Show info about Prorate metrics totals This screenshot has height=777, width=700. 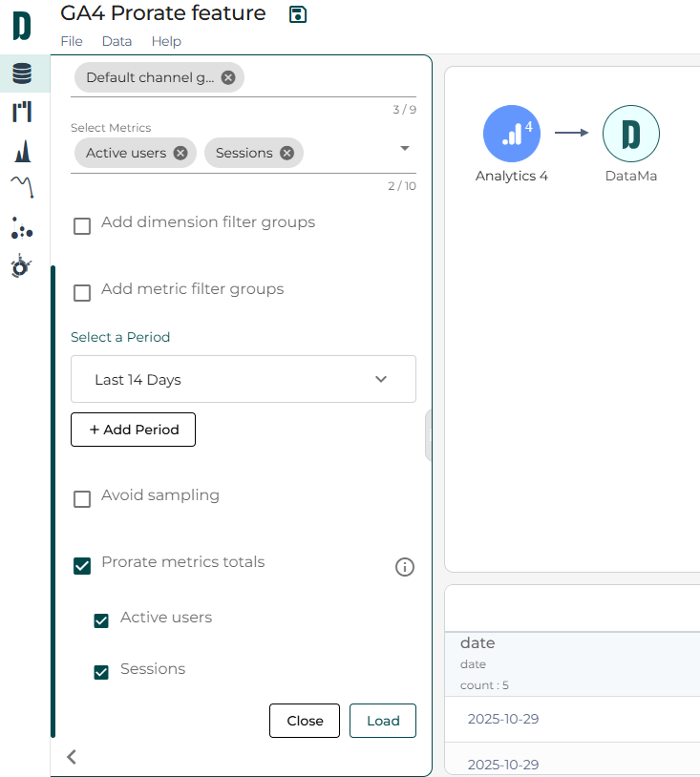click(405, 567)
